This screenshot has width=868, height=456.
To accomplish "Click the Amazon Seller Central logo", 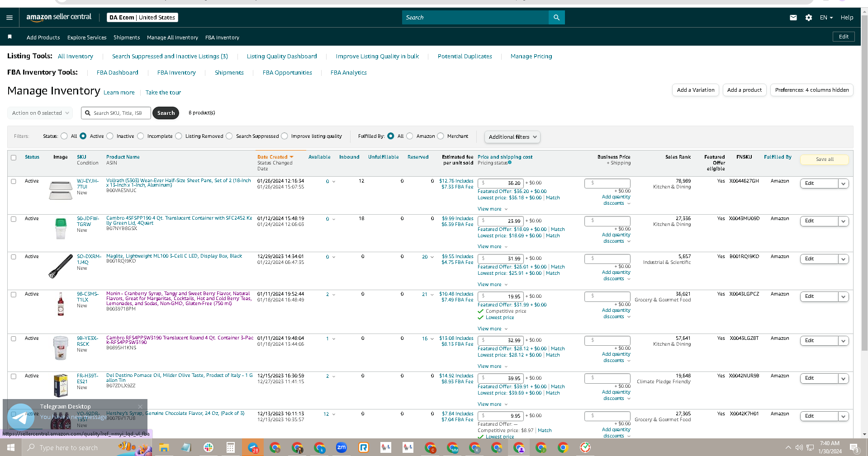I will coord(59,17).
